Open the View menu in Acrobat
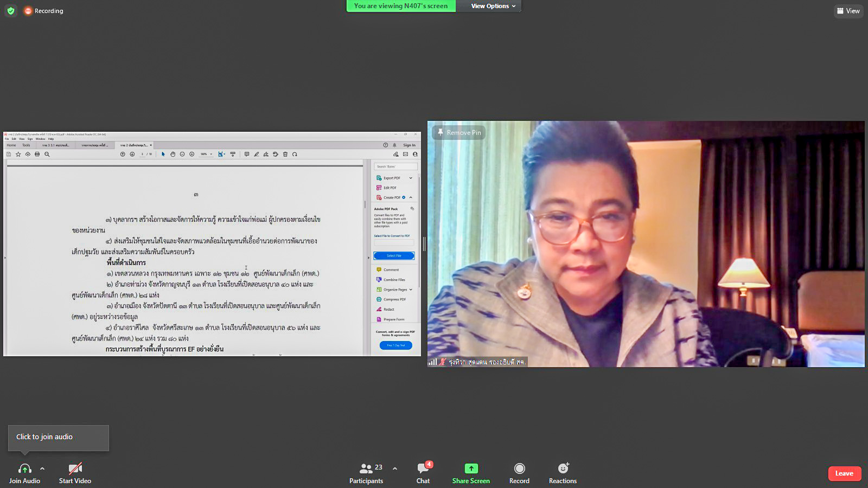868x488 pixels. tap(22, 139)
